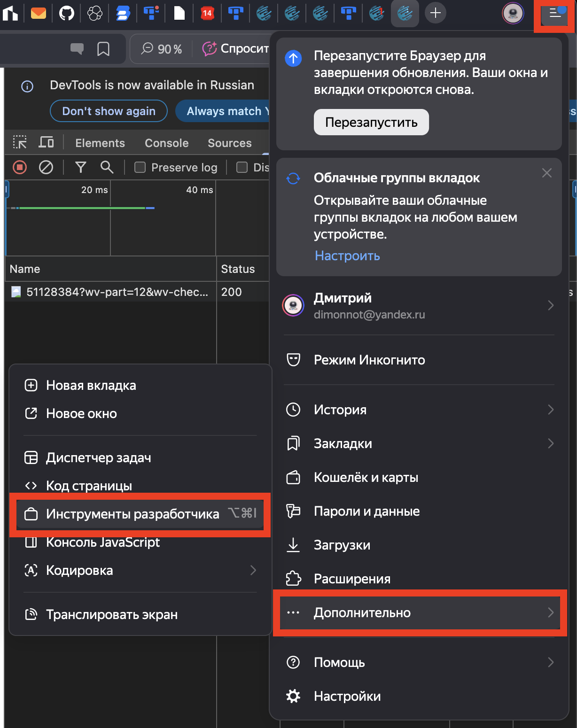Screen dimensions: 577x728
Task: Enable Preserve log checkbox
Action: coord(140,167)
